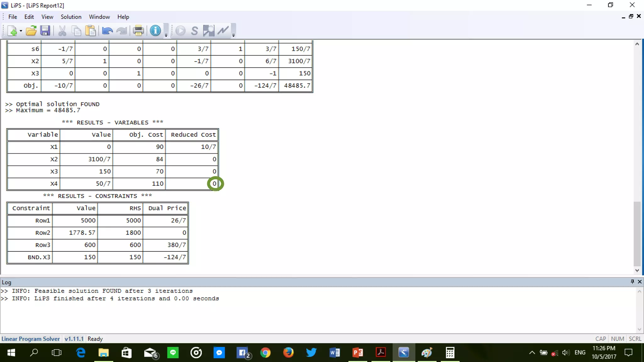The height and width of the screenshot is (362, 644).
Task: Click the Paste clipboard icon
Action: pyautogui.click(x=91, y=31)
